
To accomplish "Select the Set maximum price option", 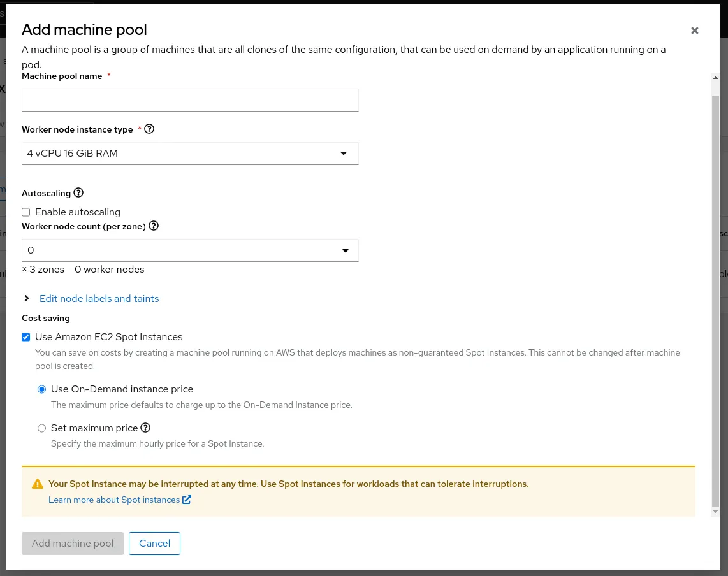I will click(x=41, y=428).
